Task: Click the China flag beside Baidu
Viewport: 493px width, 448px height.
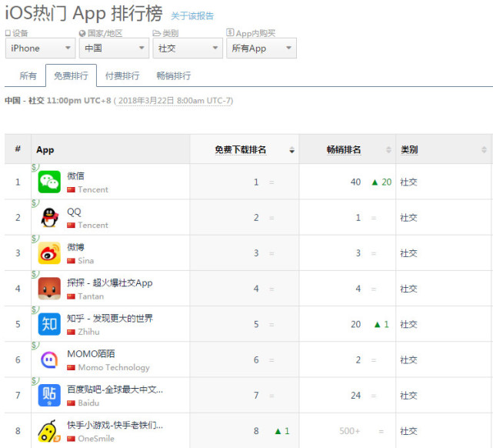Action: click(71, 403)
